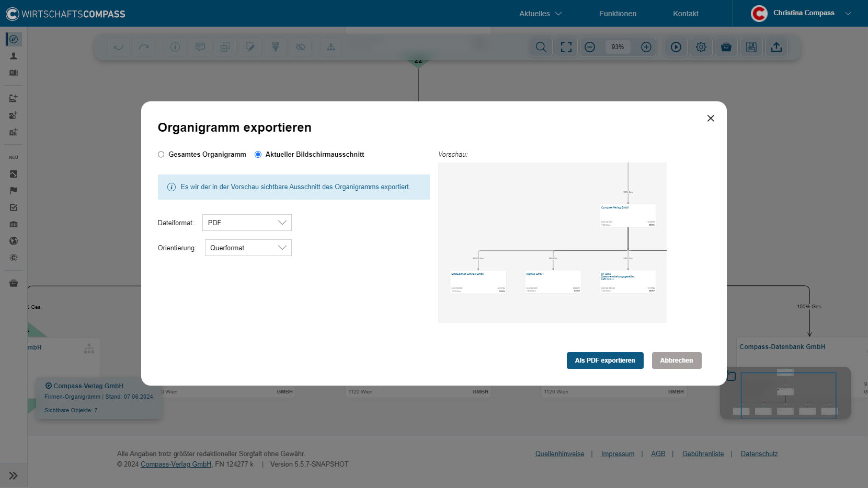
Task: Click the organigram icon on left node
Action: click(89, 348)
